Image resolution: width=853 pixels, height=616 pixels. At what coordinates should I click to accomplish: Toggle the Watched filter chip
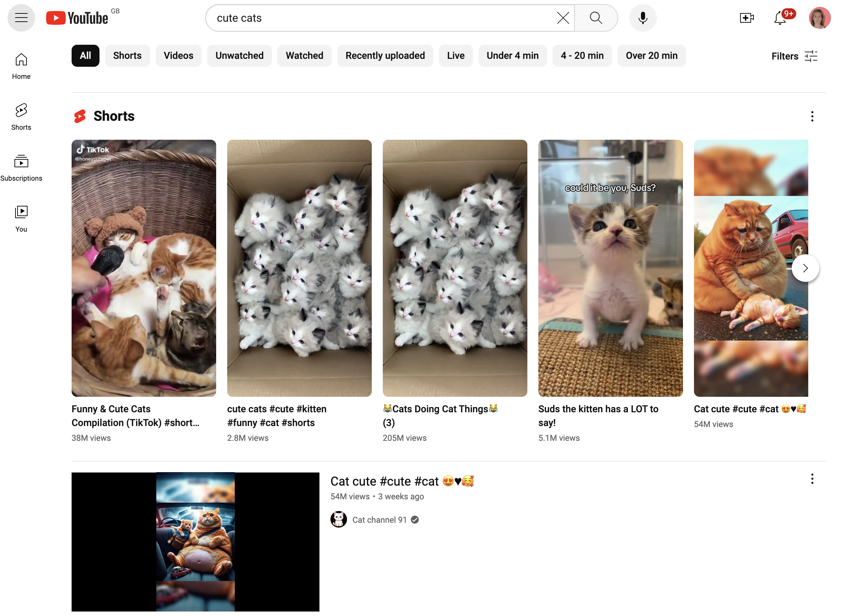pos(304,55)
